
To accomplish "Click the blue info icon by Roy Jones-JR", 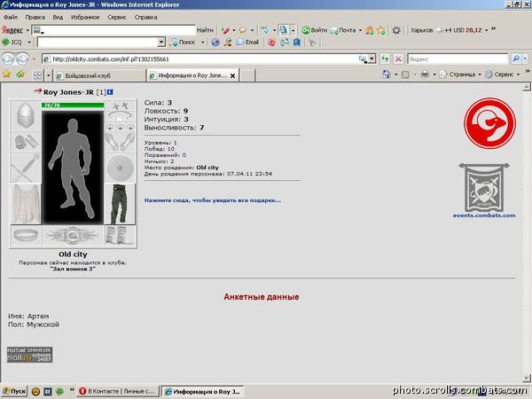I will tap(110, 92).
